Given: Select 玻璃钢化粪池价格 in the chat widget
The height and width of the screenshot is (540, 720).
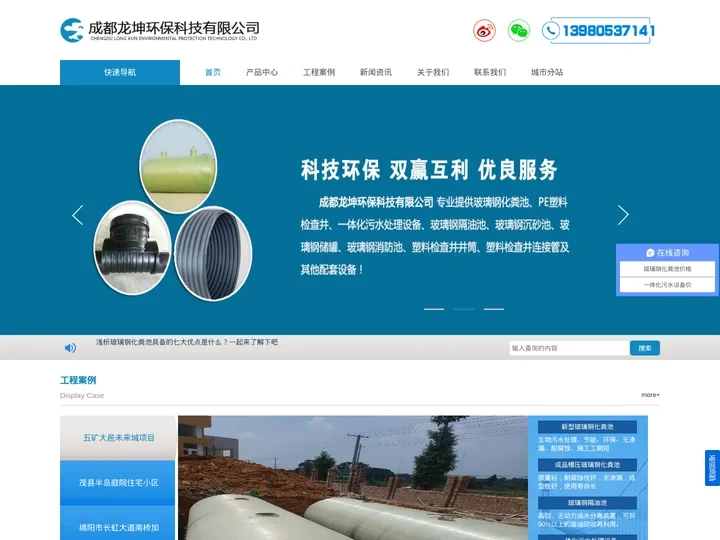Looking at the screenshot, I should [x=667, y=269].
